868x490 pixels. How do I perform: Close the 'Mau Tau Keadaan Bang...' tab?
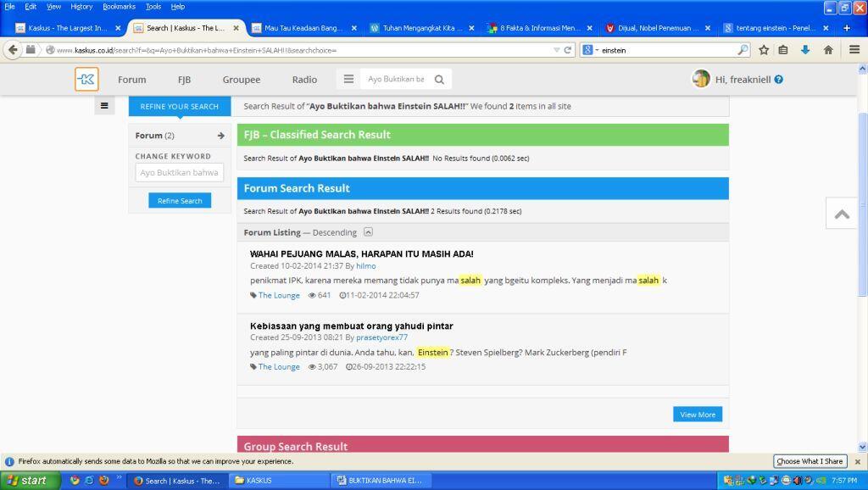(354, 28)
